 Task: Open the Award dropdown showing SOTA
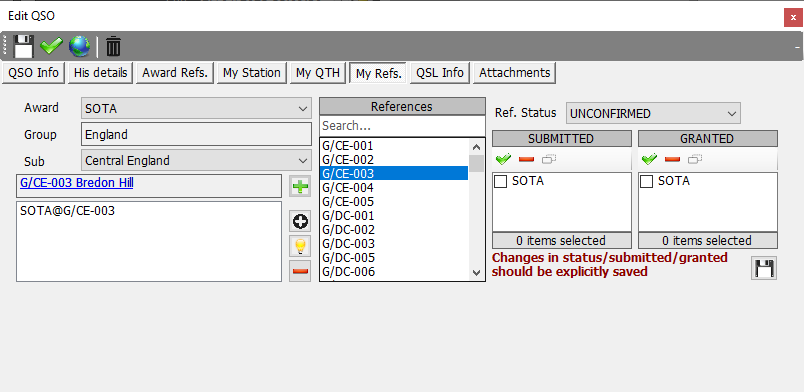pyautogui.click(x=196, y=109)
